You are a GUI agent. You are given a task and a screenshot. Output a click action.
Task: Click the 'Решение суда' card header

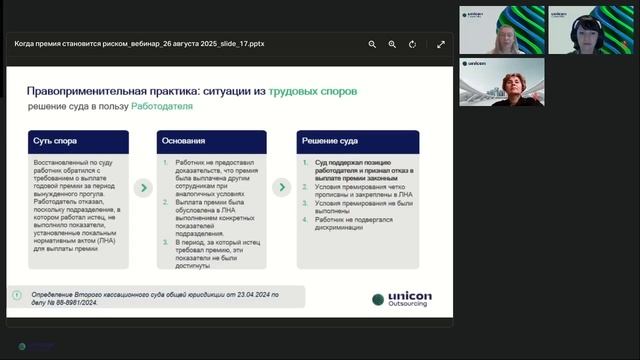(358, 142)
